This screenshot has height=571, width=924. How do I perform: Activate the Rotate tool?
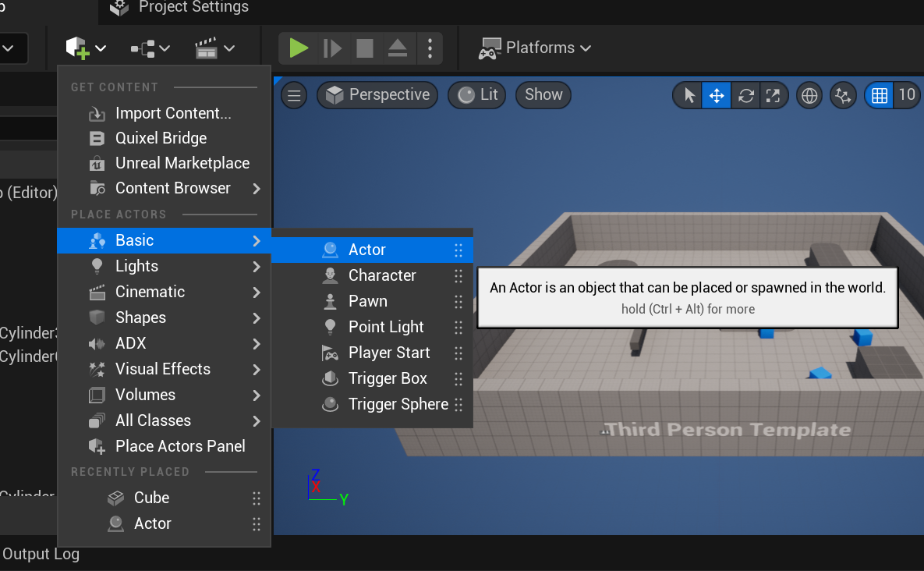tap(746, 95)
